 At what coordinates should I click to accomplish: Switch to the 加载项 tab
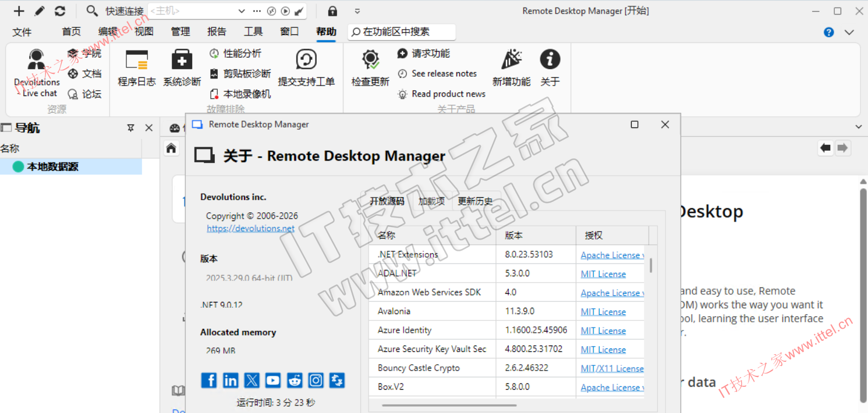pos(431,201)
